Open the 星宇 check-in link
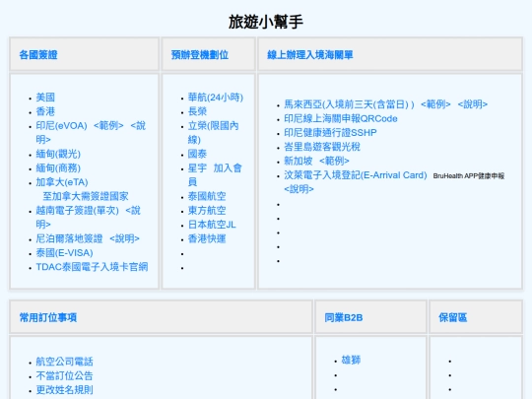The image size is (532, 399). [x=197, y=168]
